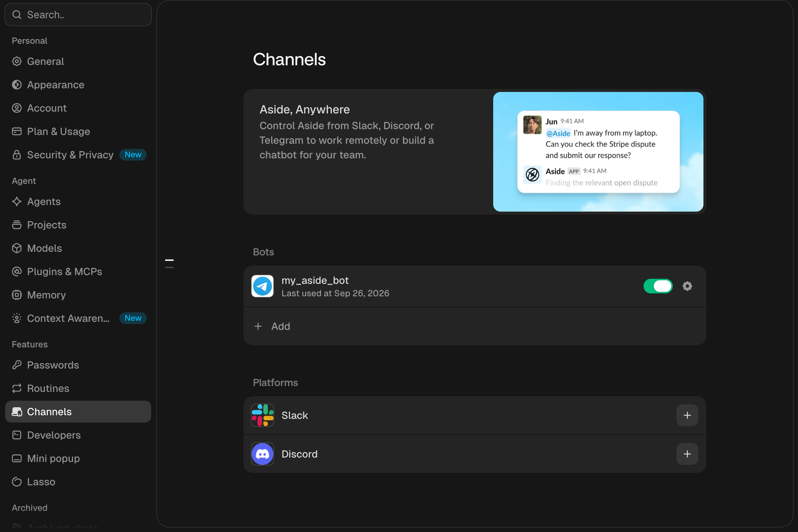This screenshot has width=798, height=532.
Task: Click the New badge beside Security & Privacy
Action: (x=133, y=155)
